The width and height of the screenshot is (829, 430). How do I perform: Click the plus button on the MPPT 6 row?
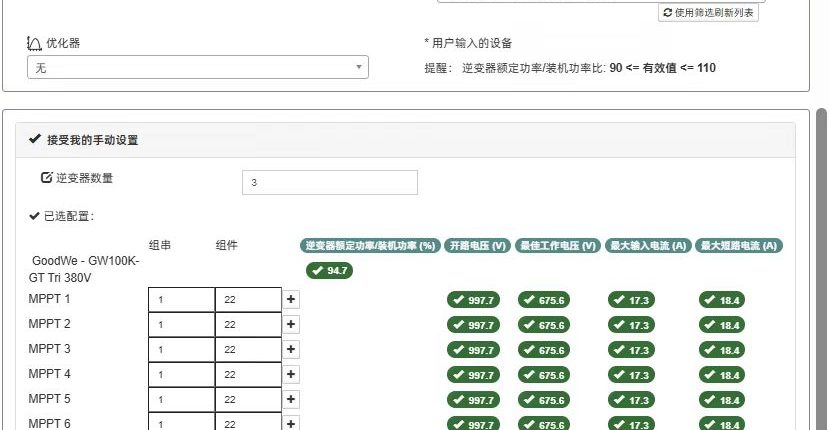(x=291, y=423)
